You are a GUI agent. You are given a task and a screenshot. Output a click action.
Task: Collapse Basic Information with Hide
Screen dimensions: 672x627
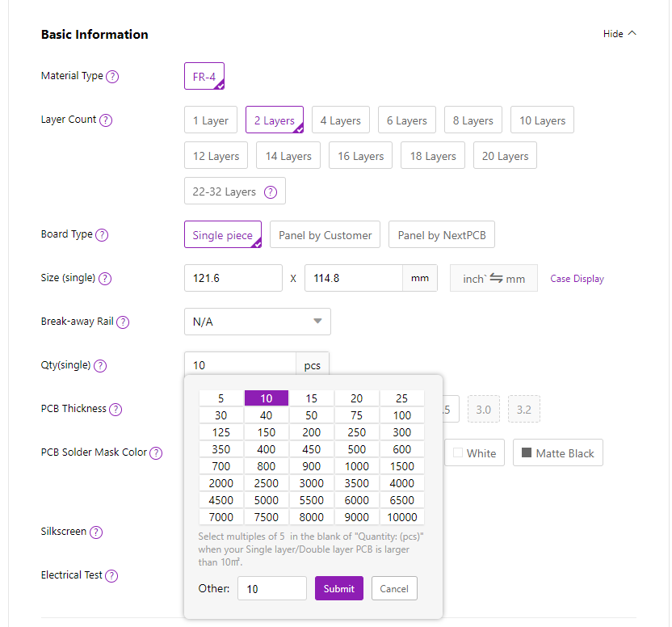click(x=619, y=34)
